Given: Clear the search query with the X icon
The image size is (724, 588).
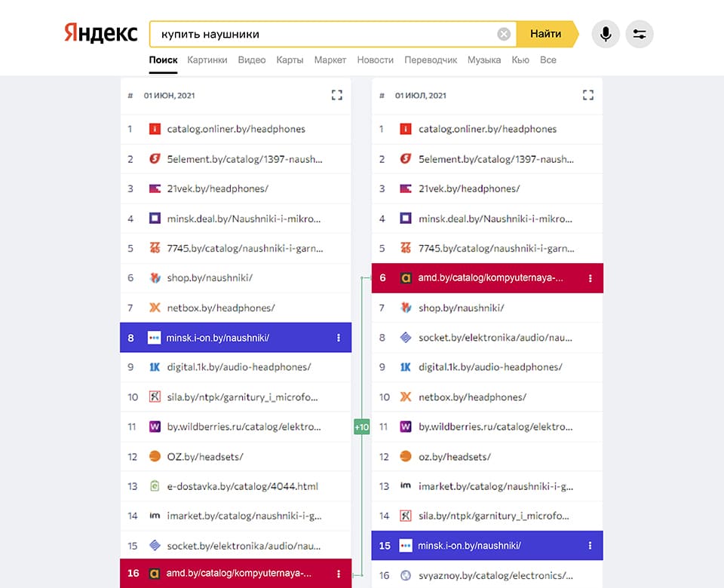Looking at the screenshot, I should pyautogui.click(x=504, y=34).
